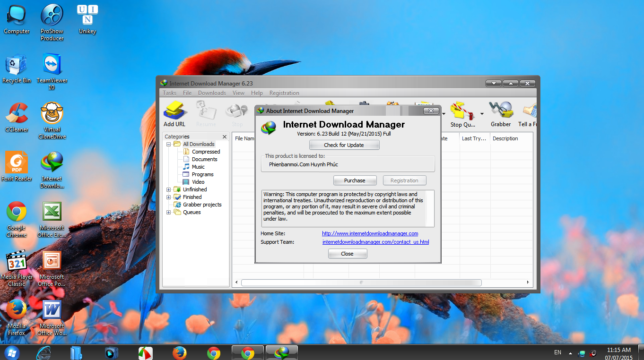The image size is (644, 360).
Task: Select the Queues tree item
Action: click(x=191, y=212)
